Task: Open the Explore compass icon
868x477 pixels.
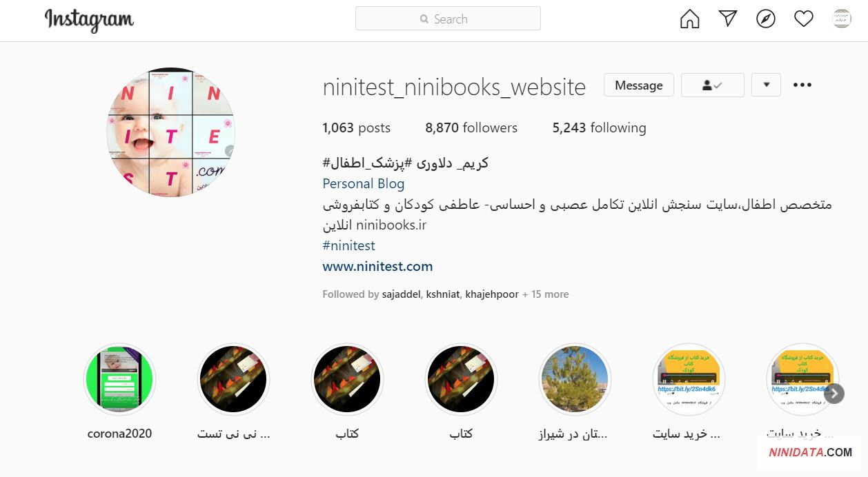Action: click(x=766, y=19)
